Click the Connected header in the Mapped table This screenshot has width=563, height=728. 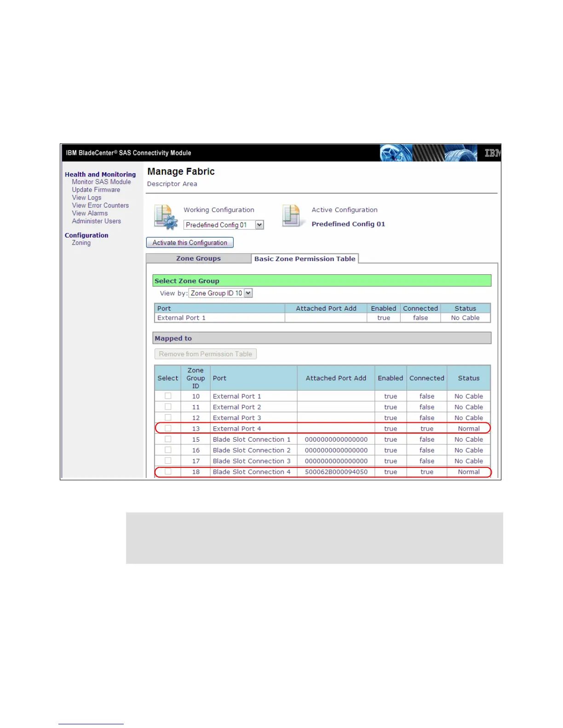tap(427, 378)
